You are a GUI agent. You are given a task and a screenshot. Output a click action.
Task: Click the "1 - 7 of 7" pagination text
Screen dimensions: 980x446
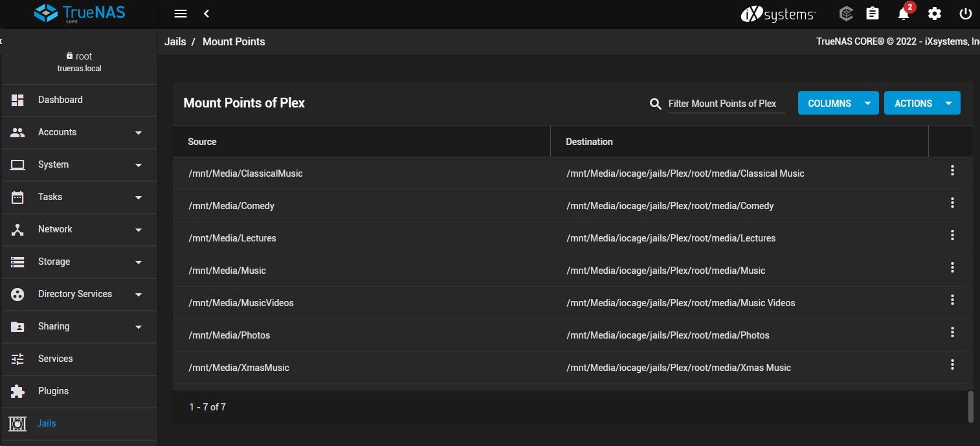click(x=208, y=407)
